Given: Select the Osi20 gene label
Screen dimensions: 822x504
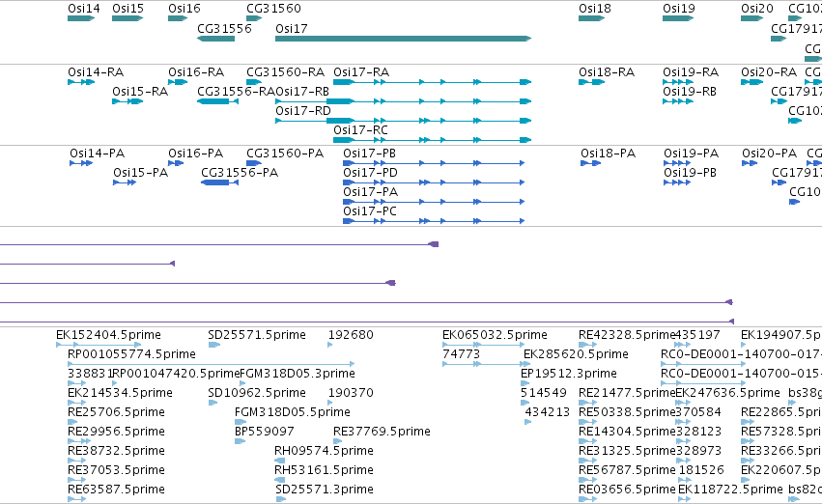Looking at the screenshot, I should tap(757, 9).
